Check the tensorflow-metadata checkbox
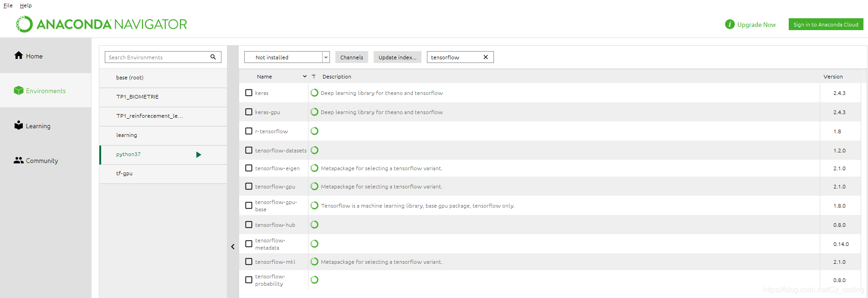Image resolution: width=868 pixels, height=298 pixels. pyautogui.click(x=249, y=244)
